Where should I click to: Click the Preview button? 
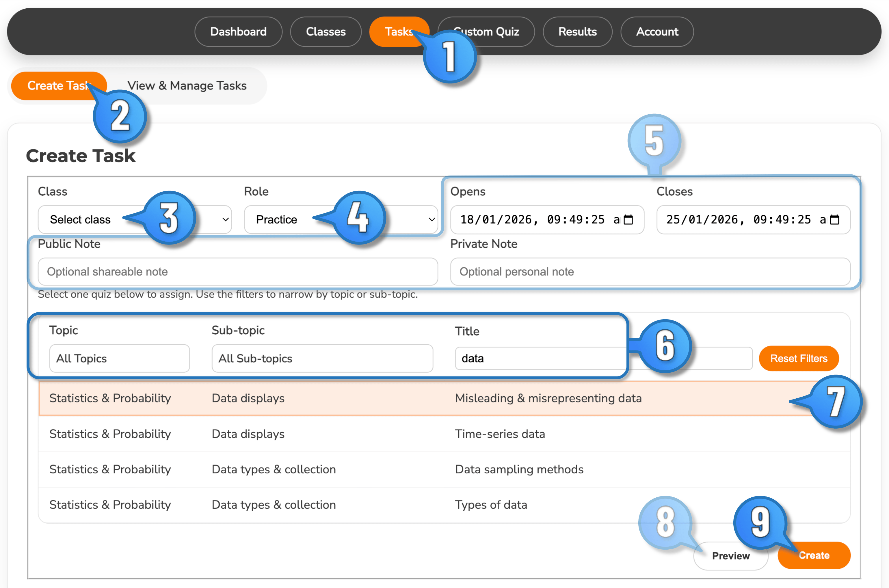(x=730, y=556)
